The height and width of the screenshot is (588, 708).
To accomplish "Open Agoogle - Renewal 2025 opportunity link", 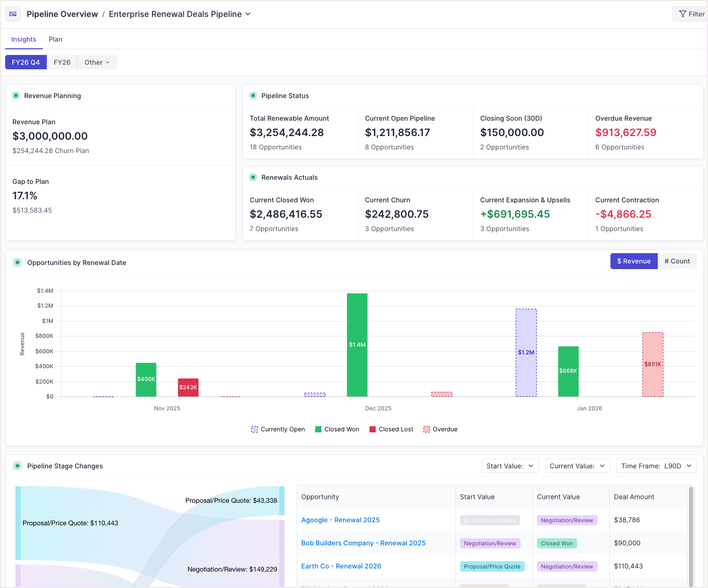I will (x=340, y=520).
